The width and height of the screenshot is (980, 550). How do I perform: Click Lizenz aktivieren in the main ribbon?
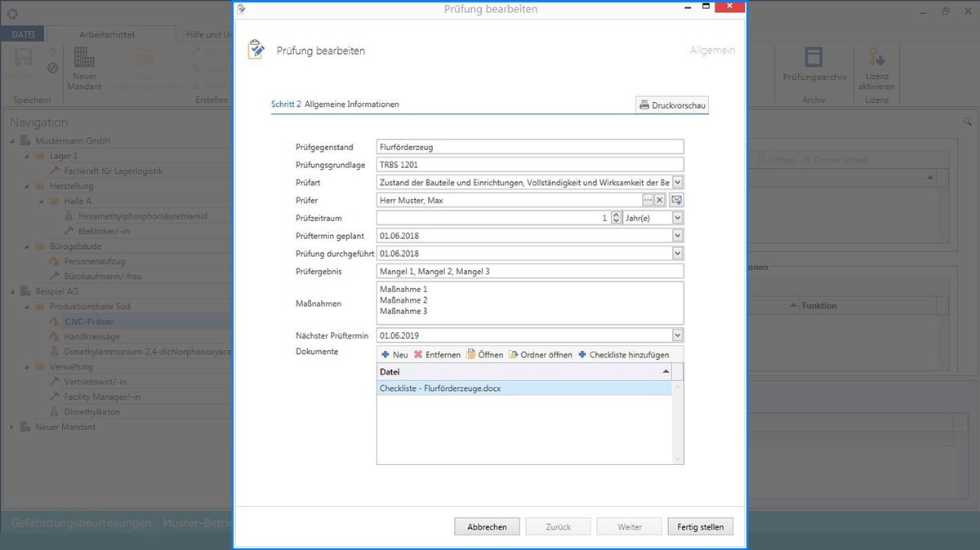click(x=877, y=69)
